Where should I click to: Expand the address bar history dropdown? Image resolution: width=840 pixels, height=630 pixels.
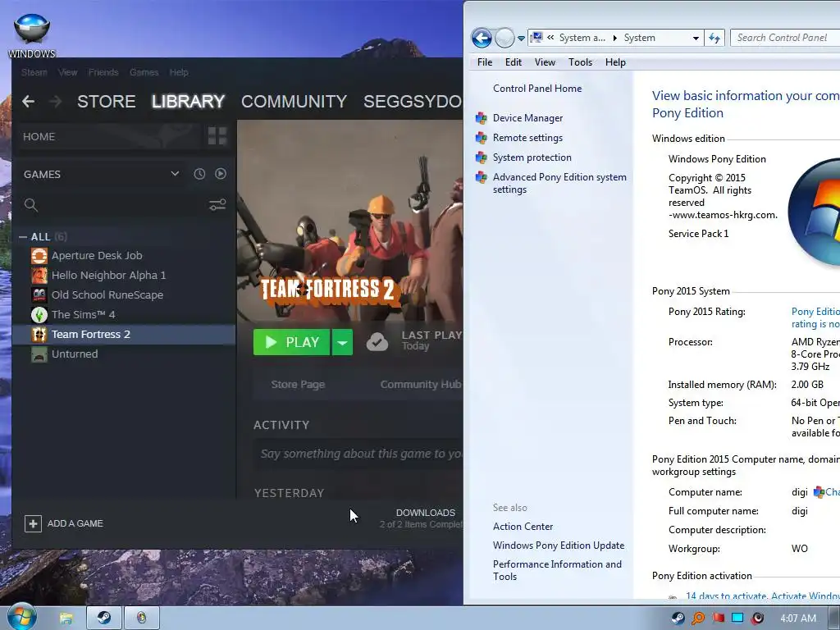[696, 38]
